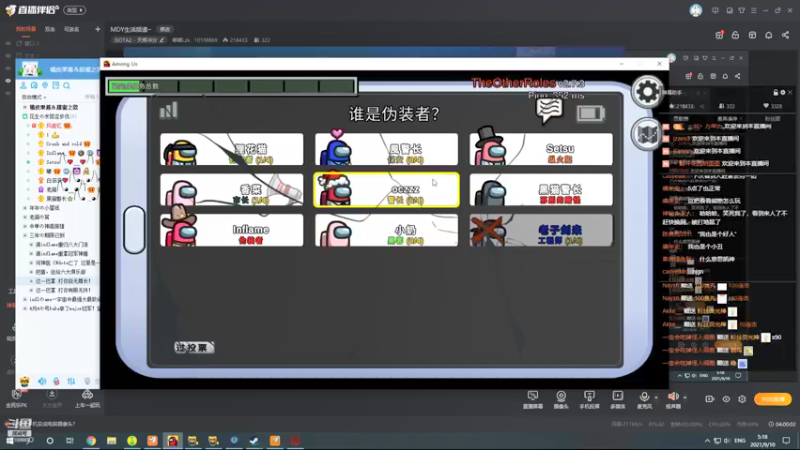Toggle fifth source visibility eye
Viewport: 800px width, 450px height.
(x=8, y=93)
